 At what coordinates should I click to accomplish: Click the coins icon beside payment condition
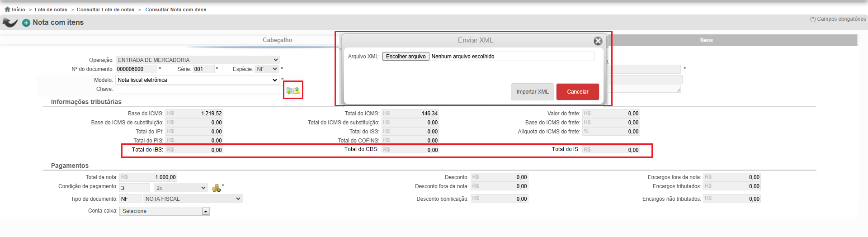click(x=217, y=188)
